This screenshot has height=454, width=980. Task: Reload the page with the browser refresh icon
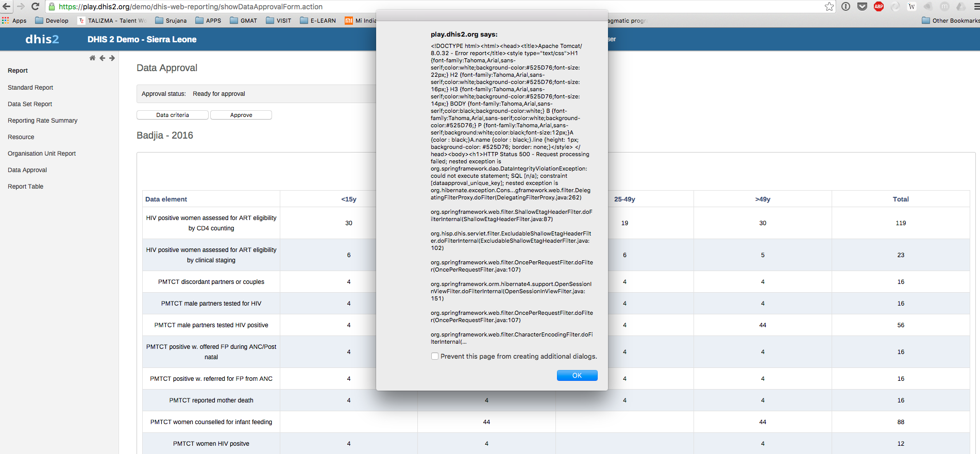(36, 7)
